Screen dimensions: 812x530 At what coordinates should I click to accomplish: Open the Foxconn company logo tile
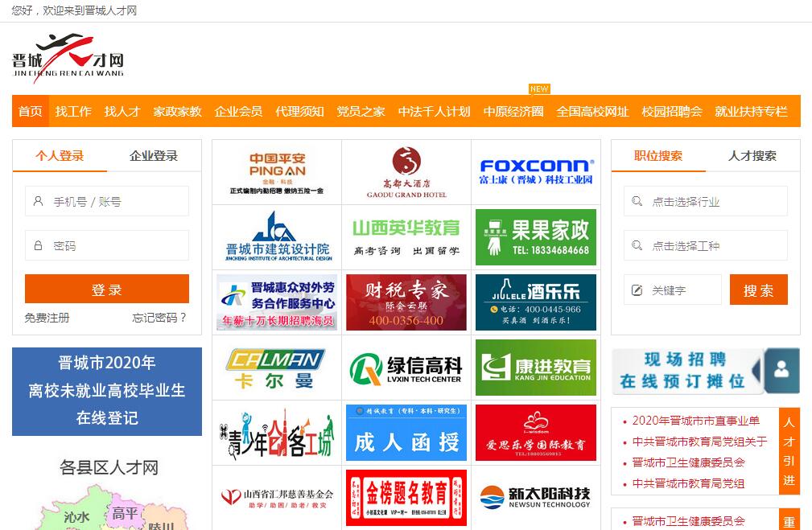[x=535, y=171]
